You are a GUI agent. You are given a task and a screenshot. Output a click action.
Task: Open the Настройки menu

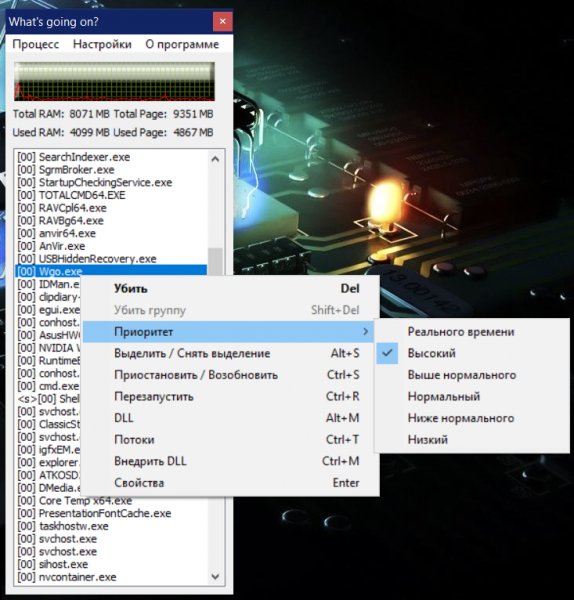102,44
